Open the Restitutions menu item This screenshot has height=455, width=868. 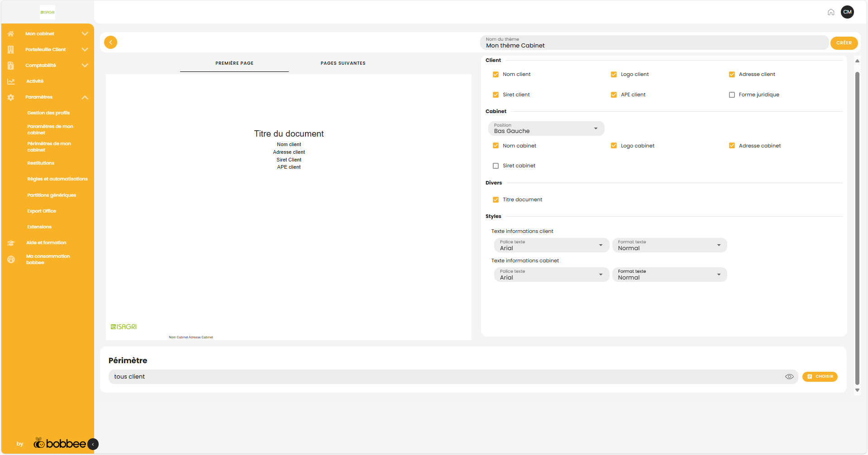pos(41,163)
